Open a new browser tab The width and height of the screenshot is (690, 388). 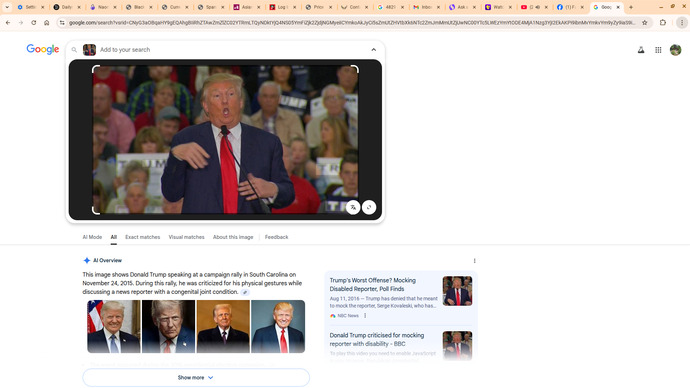(631, 7)
